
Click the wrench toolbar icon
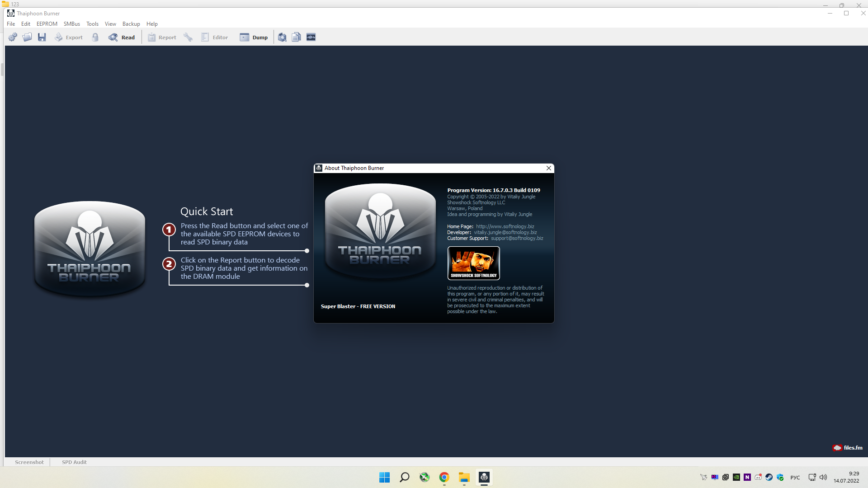(188, 37)
